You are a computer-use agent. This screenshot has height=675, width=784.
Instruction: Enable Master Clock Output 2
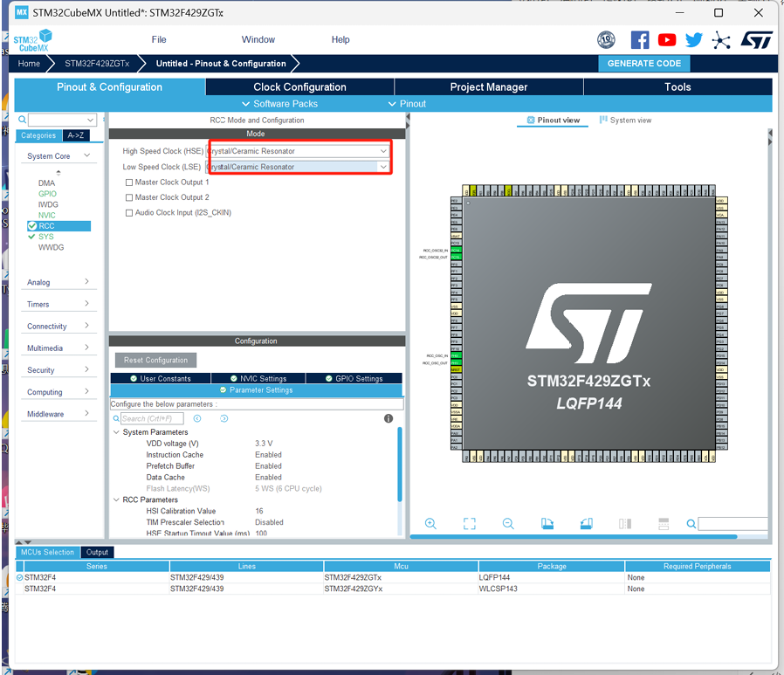129,197
